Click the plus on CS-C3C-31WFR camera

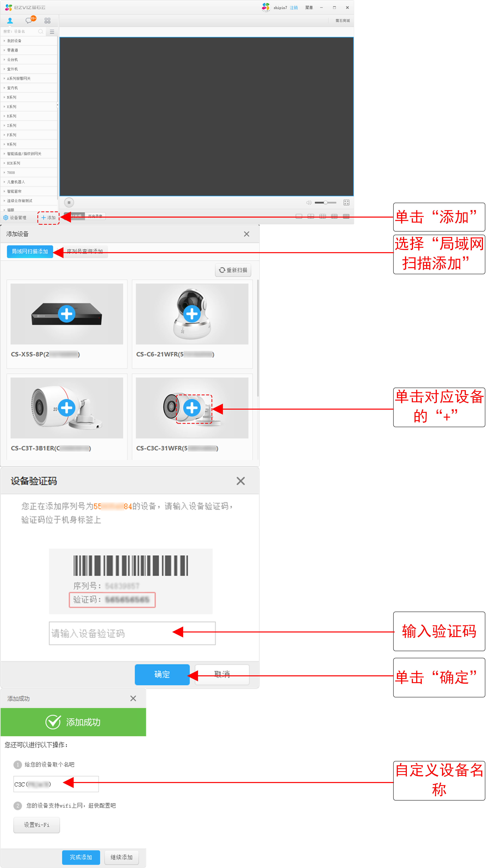192,408
